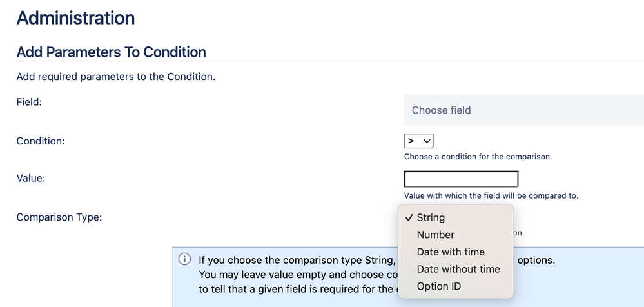Click the Add Parameters To Condition heading
This screenshot has height=307, width=644.
tap(111, 52)
